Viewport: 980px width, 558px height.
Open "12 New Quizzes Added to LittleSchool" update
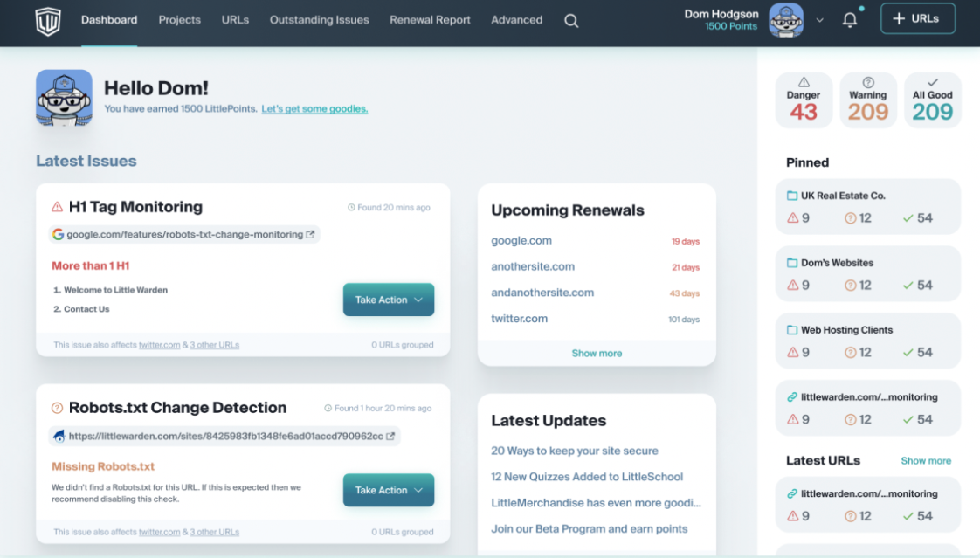[587, 477]
